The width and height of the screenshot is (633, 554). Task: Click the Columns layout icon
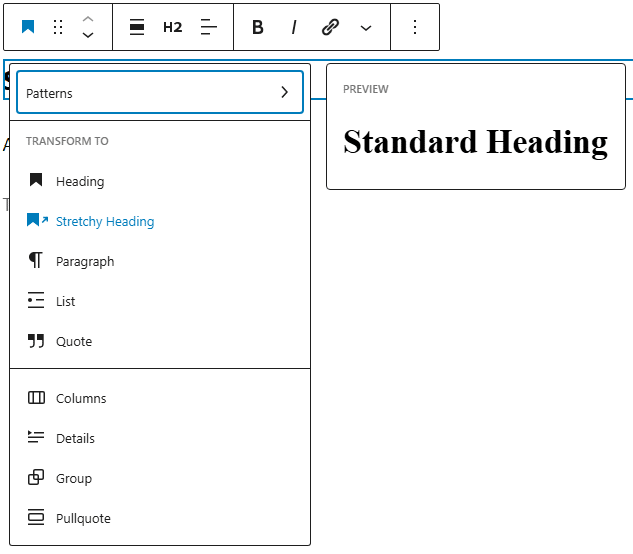(x=36, y=398)
